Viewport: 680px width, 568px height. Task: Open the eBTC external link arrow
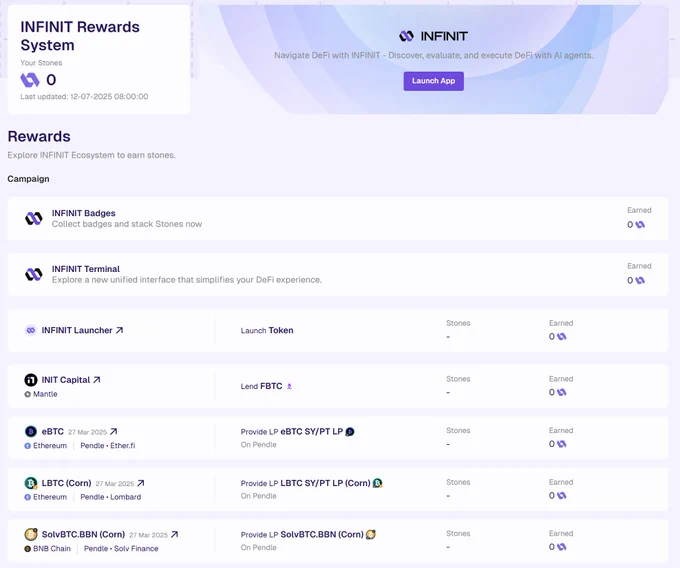click(x=114, y=431)
